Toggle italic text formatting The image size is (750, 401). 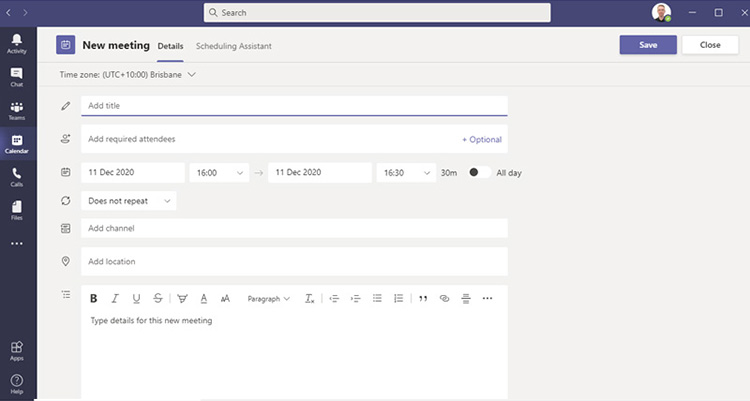tap(115, 298)
